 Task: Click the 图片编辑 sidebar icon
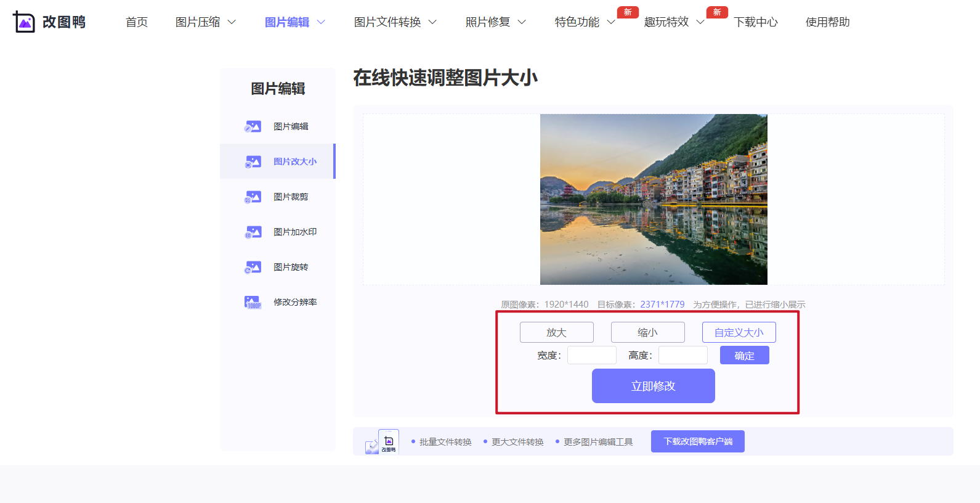[253, 126]
